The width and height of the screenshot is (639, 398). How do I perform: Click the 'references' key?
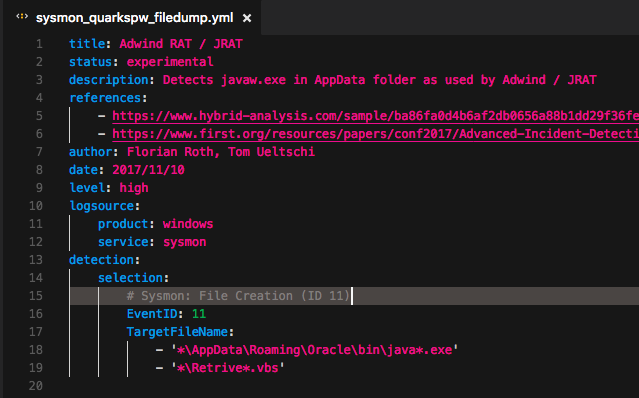pyautogui.click(x=105, y=98)
